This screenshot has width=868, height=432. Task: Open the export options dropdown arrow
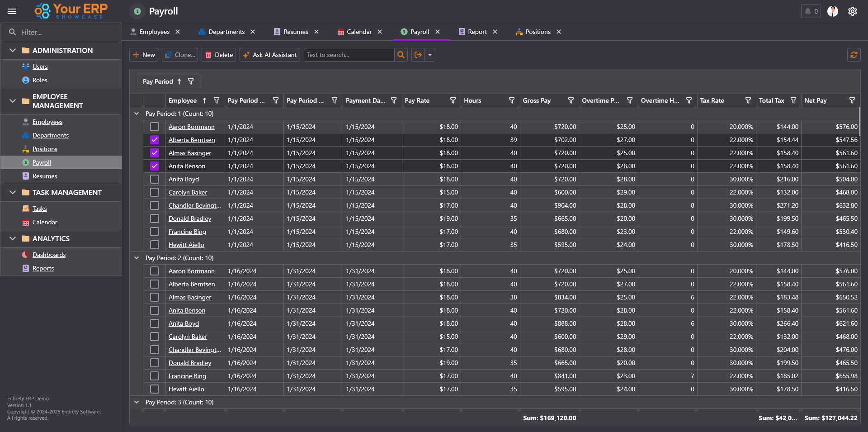point(430,55)
